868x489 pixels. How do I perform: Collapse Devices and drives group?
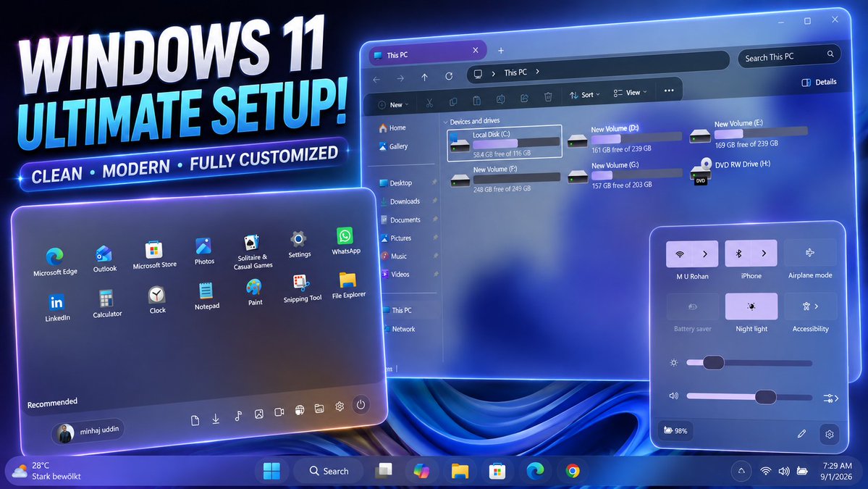click(x=445, y=122)
